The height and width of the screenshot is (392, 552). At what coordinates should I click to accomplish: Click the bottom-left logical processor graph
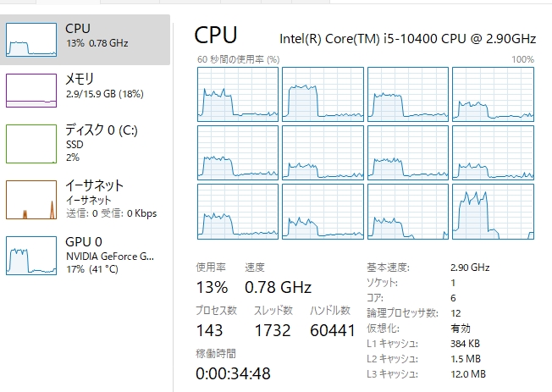[x=238, y=209]
